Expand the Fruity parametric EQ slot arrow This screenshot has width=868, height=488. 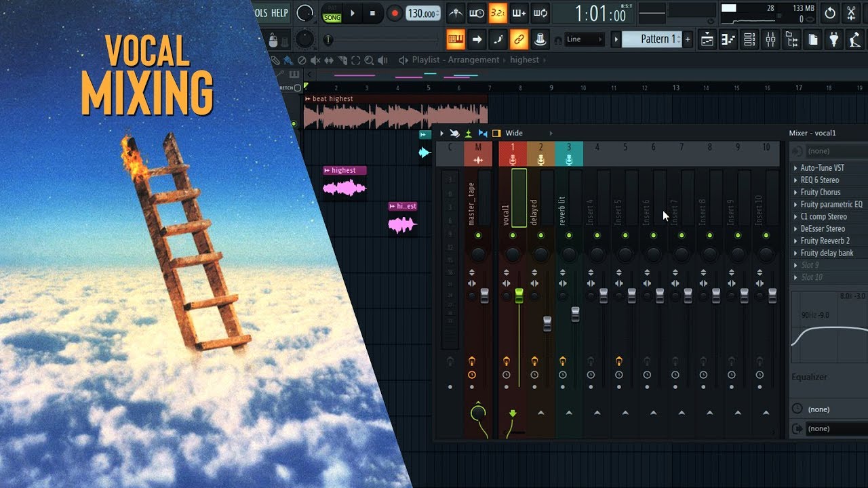[x=795, y=205]
